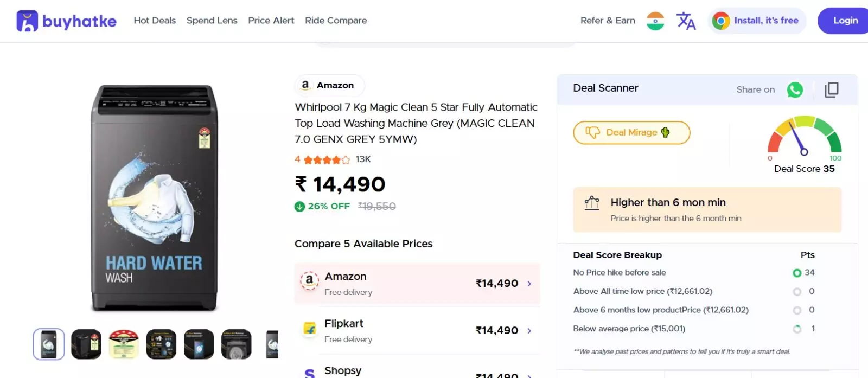Click the Install, it's free button
This screenshot has width=868, height=378.
(757, 21)
